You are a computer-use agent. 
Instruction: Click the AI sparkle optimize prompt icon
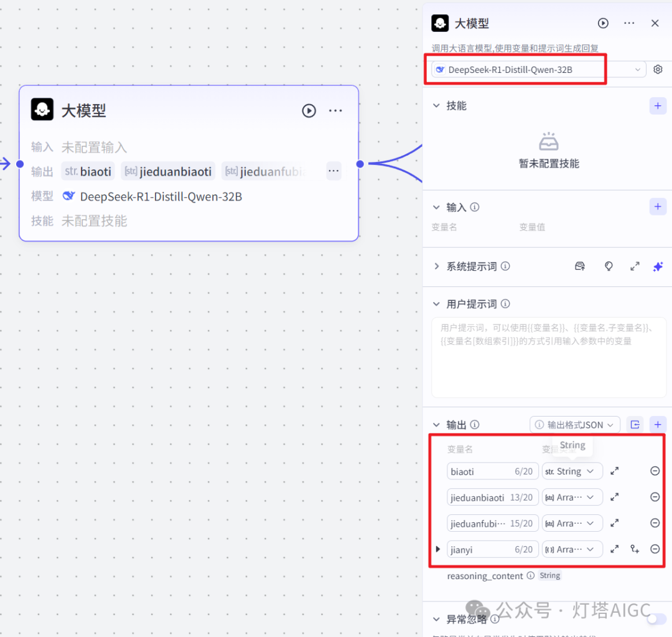tap(658, 267)
